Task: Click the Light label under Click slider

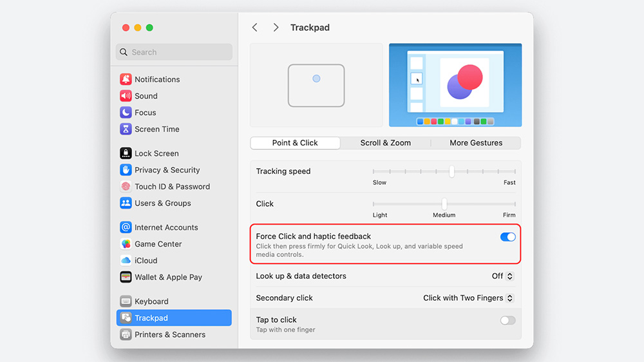Action: (x=380, y=215)
